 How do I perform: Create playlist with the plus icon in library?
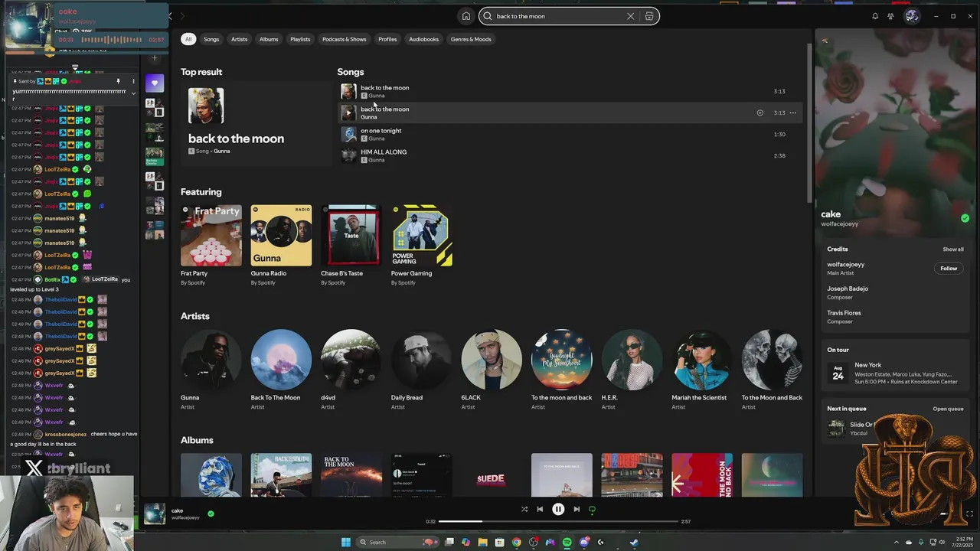coord(155,58)
